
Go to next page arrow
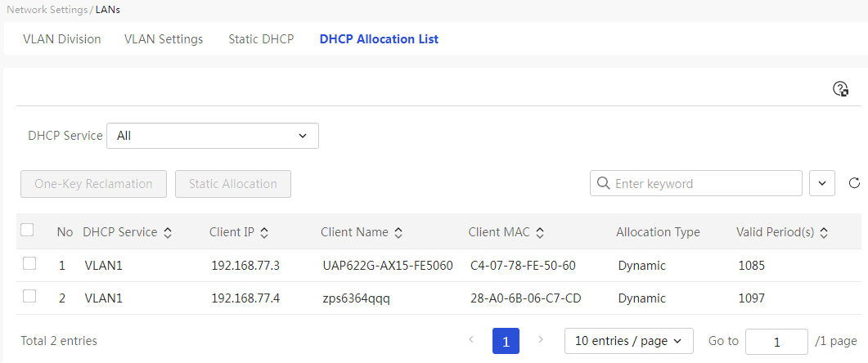coord(541,340)
